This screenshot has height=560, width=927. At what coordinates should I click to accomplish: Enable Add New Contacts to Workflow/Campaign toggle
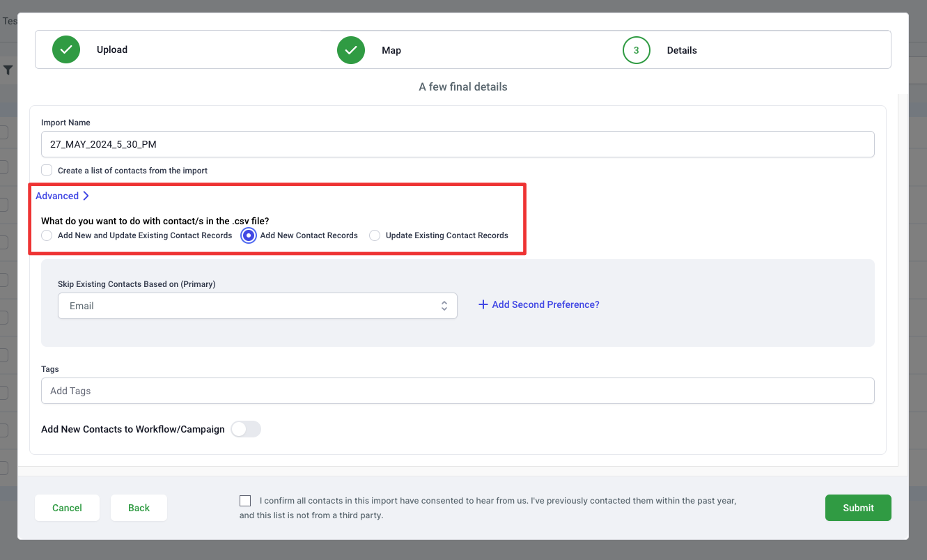[245, 429]
